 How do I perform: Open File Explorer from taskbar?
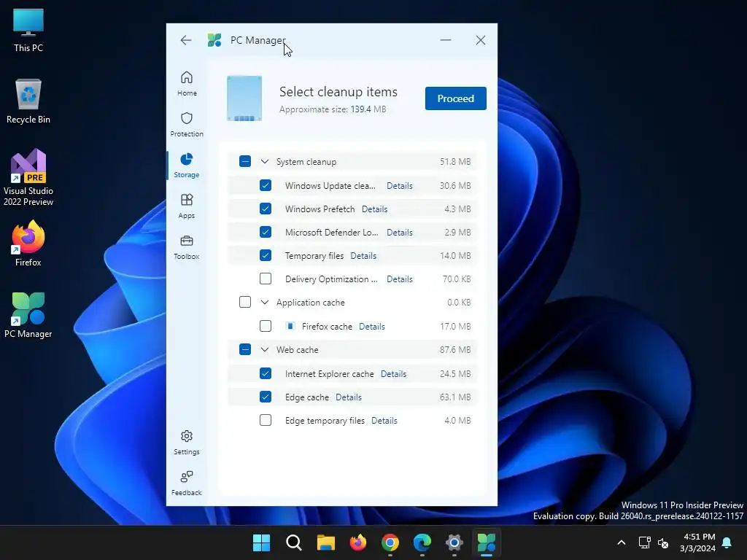pos(326,542)
